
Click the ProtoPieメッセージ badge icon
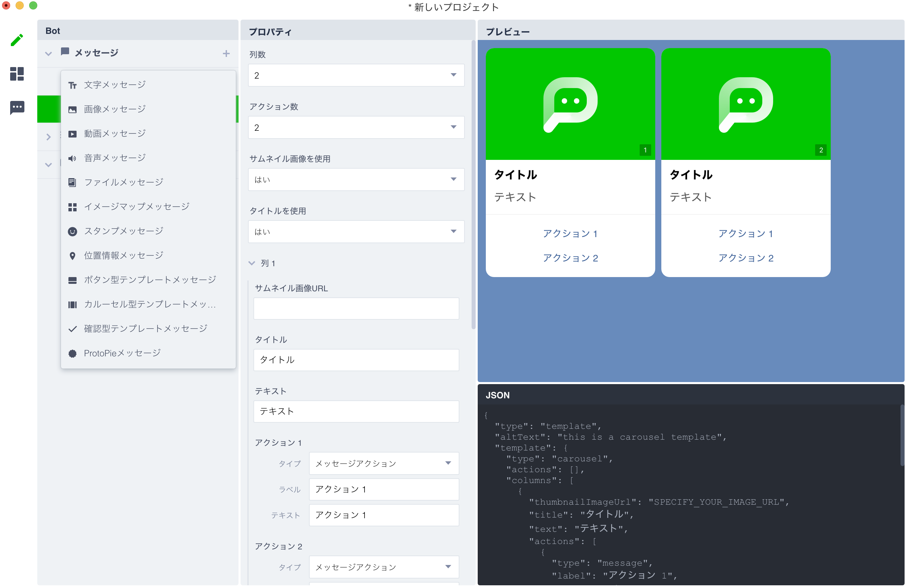(73, 354)
